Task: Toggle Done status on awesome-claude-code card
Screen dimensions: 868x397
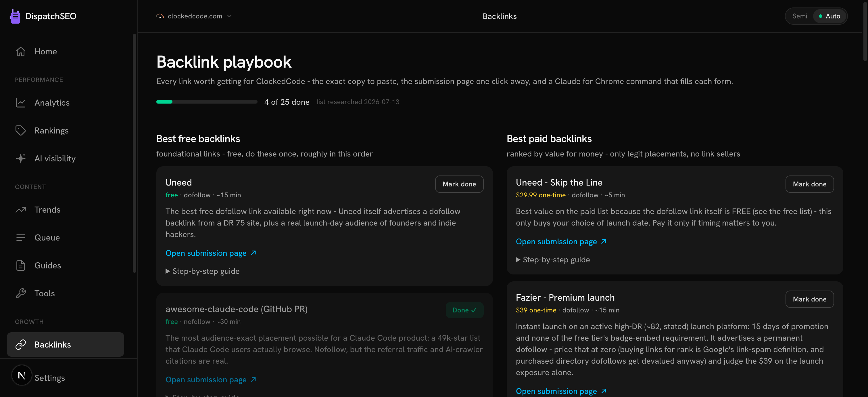Action: [464, 310]
